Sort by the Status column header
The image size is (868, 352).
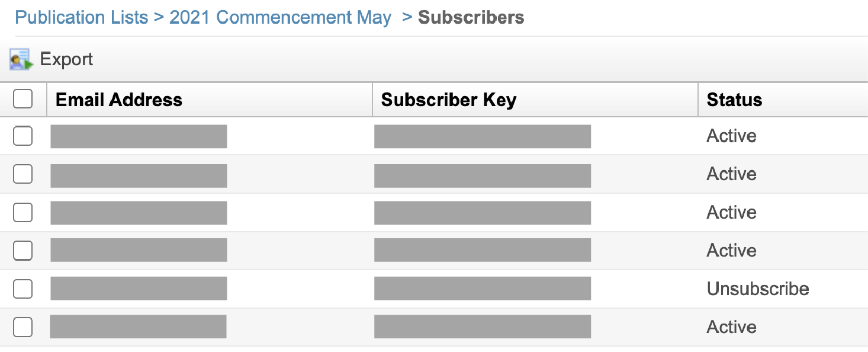click(734, 100)
